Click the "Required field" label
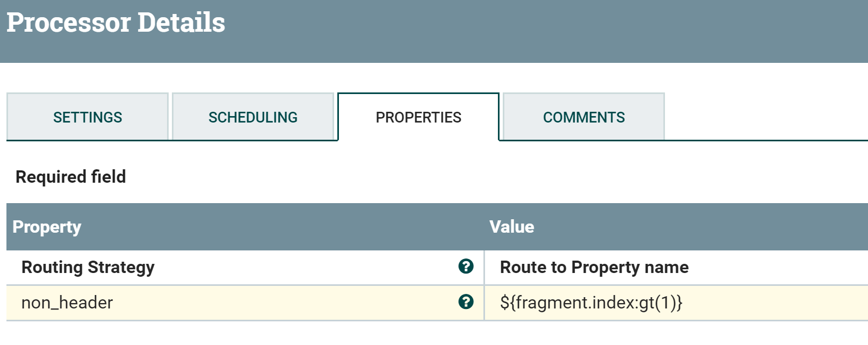Screen dimensions: 868x345 71,177
